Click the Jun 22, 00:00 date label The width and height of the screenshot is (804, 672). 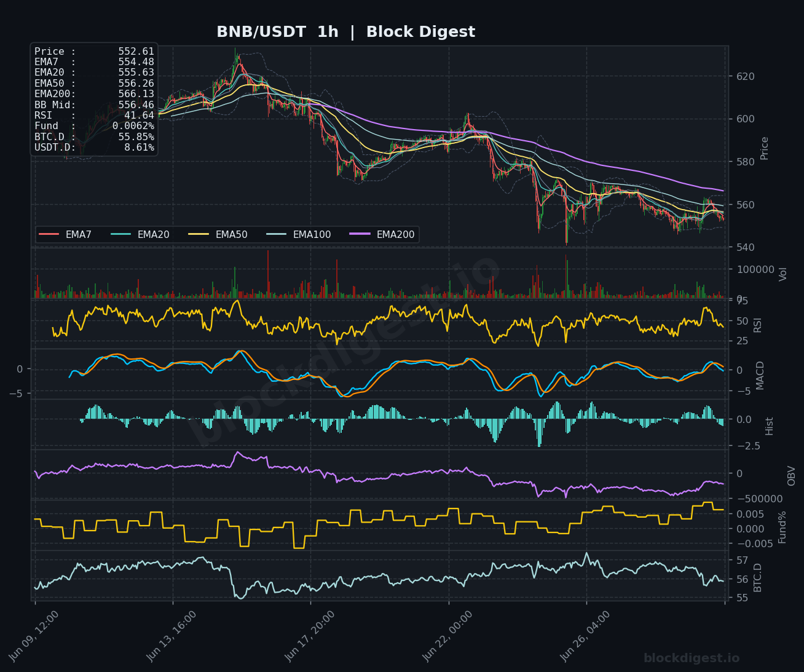447,636
